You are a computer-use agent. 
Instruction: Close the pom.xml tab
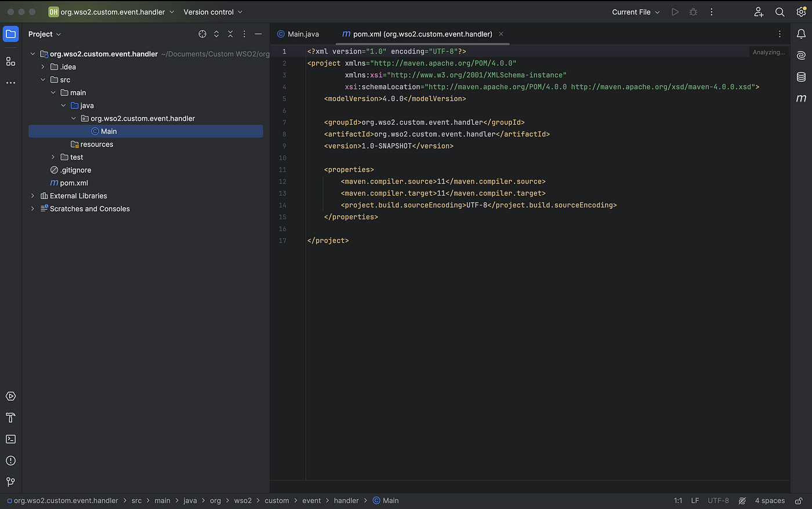[501, 34]
